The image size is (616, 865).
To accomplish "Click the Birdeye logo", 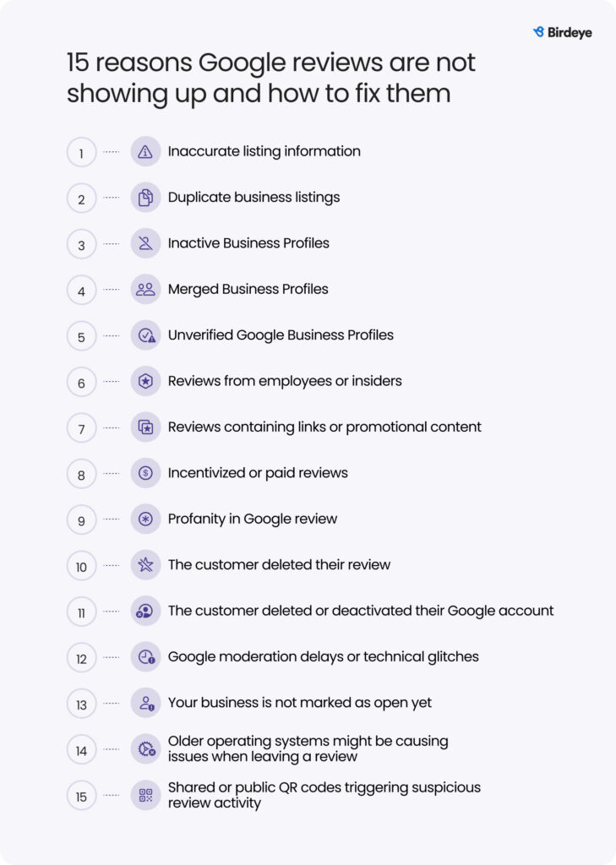I will [563, 33].
